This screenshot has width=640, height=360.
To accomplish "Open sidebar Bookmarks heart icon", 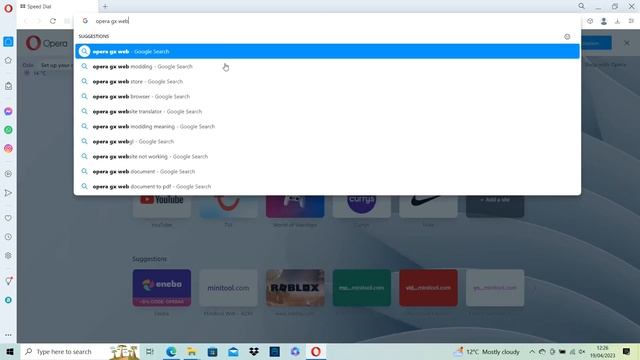I will pos(8,218).
